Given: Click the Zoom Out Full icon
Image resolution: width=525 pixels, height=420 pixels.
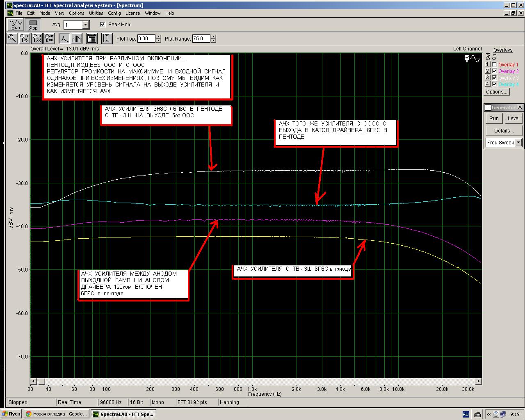Looking at the screenshot, I should (x=49, y=39).
